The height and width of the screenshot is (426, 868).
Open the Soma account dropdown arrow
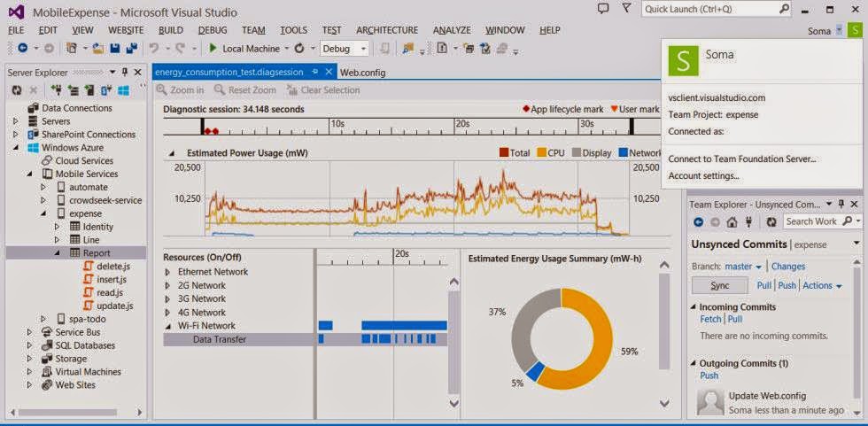click(x=840, y=31)
